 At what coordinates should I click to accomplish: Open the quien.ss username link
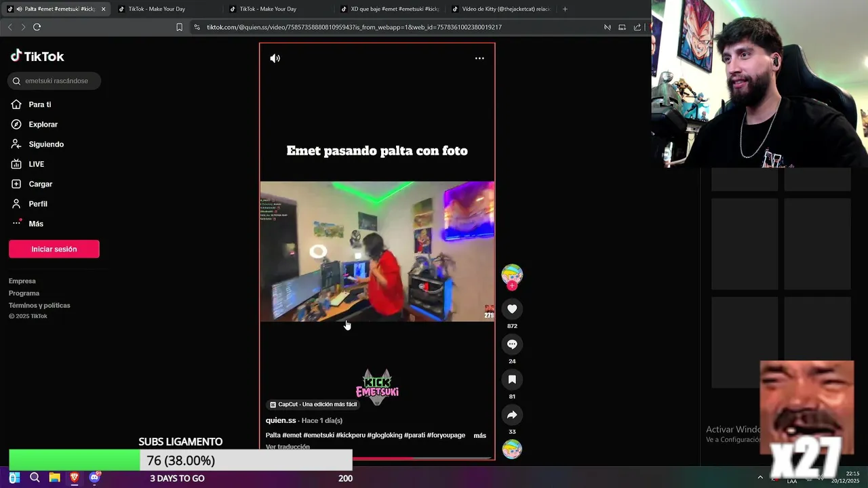click(x=281, y=420)
